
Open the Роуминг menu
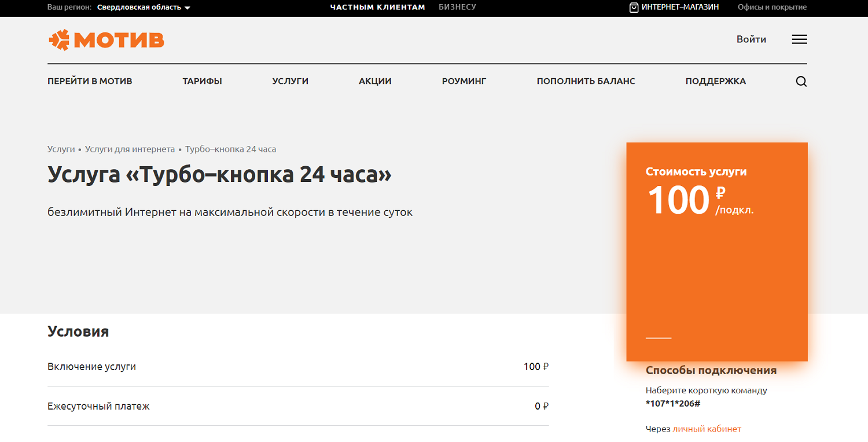(x=464, y=81)
